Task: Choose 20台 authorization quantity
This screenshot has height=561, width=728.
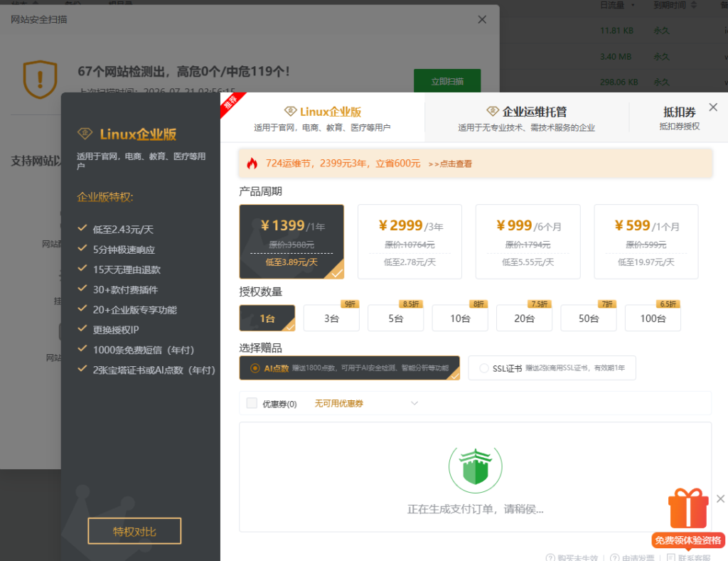Action: 524,318
